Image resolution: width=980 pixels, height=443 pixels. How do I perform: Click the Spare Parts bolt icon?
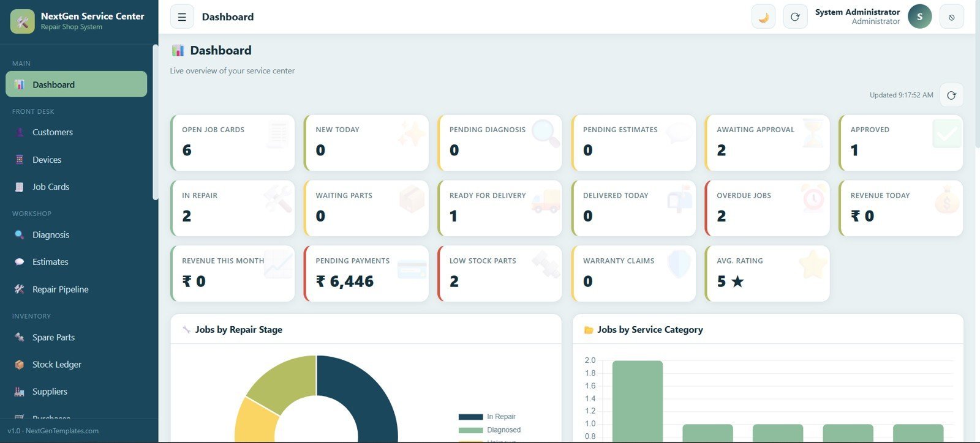[x=20, y=337]
